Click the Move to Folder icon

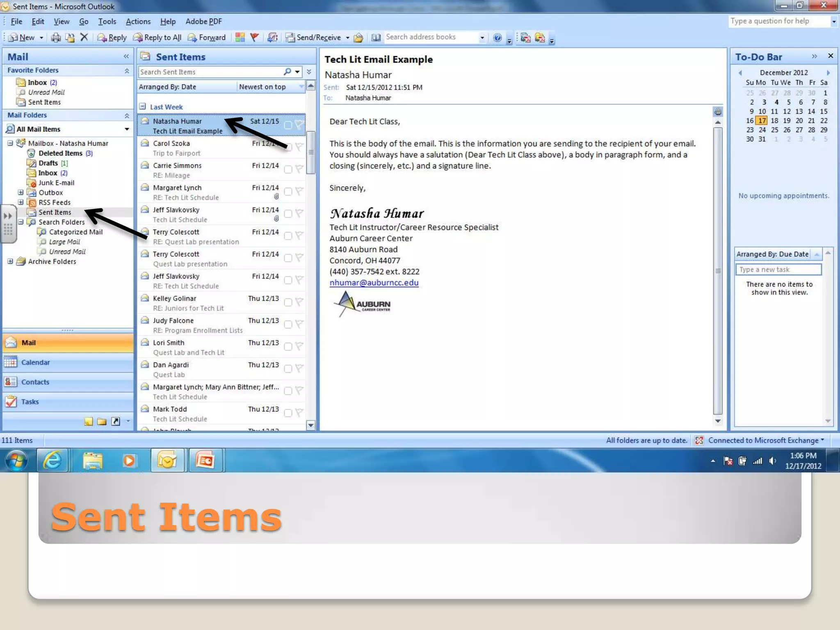click(x=70, y=37)
